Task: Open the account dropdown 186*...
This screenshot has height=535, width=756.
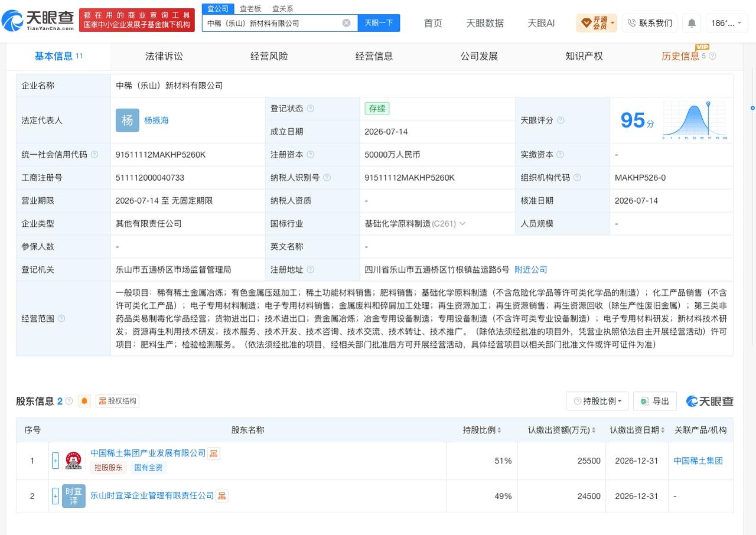Action: coord(726,23)
